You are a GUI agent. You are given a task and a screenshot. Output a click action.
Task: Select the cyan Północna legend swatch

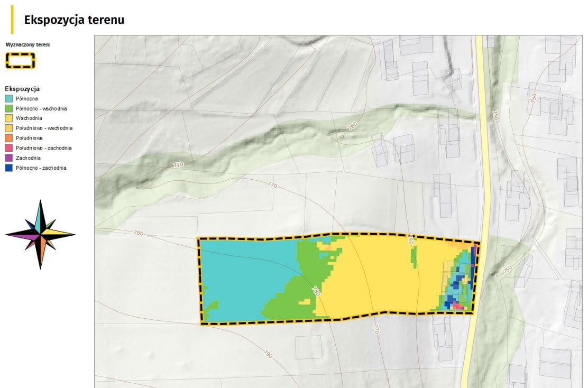[9, 98]
